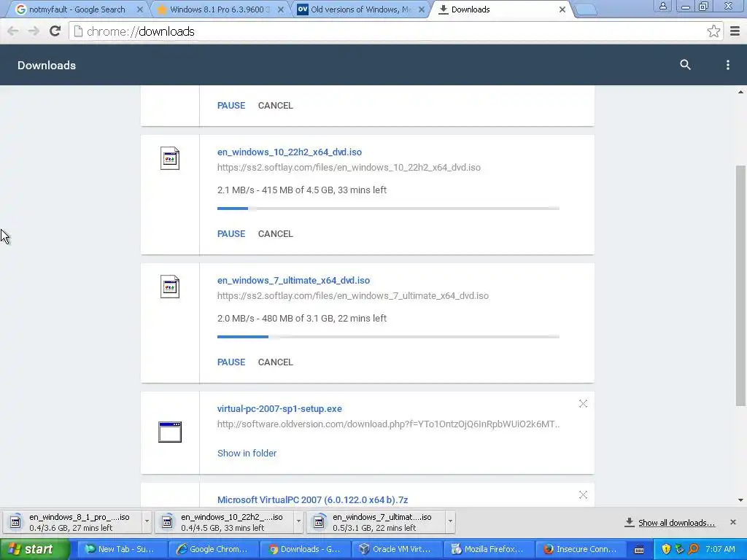Close the notmyfault Google Search tab
This screenshot has width=747, height=560.
(x=139, y=9)
